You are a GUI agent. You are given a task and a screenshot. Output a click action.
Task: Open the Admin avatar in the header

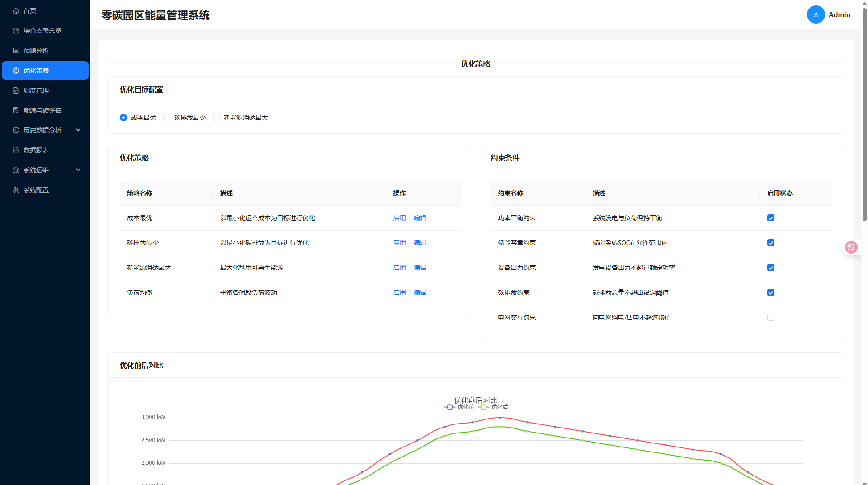(816, 14)
